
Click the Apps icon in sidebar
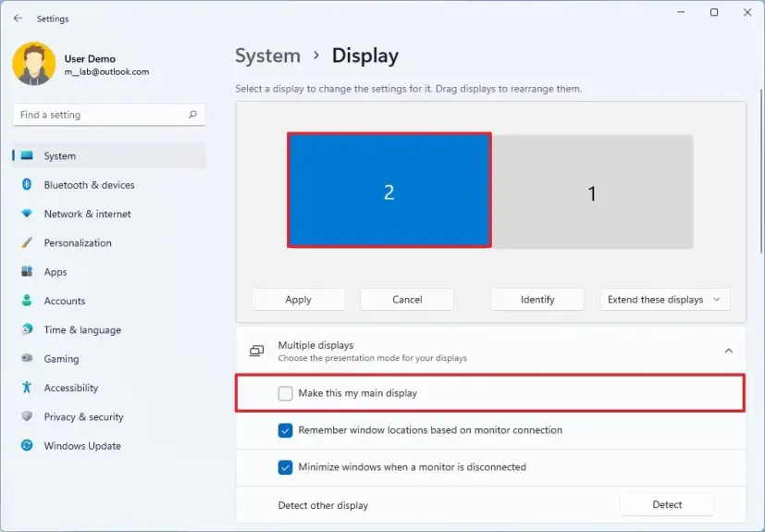[x=27, y=271]
